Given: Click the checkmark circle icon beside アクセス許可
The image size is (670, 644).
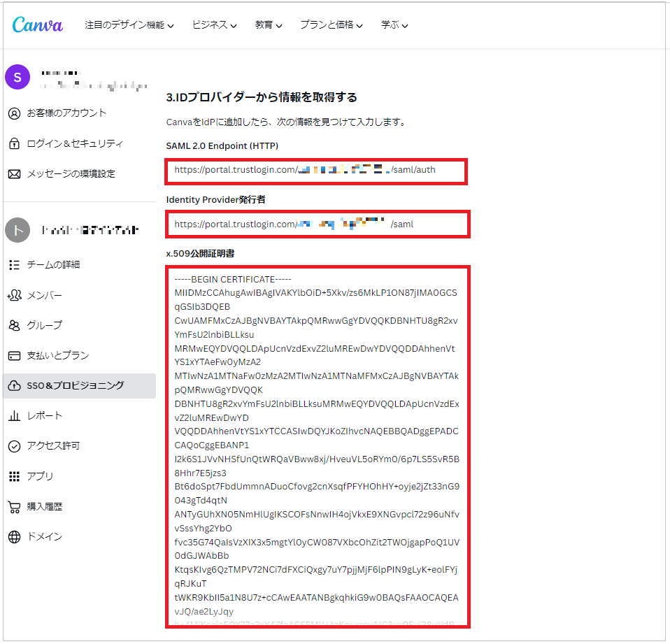Looking at the screenshot, I should click(14, 447).
